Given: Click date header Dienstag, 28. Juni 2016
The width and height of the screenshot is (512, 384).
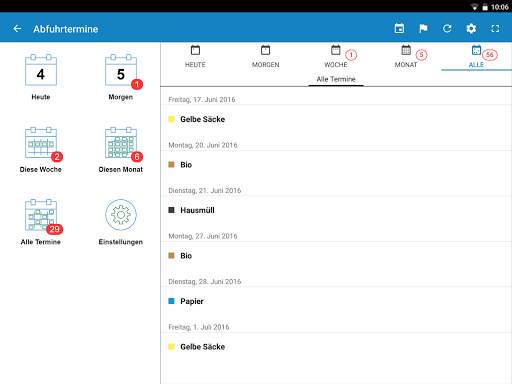Looking at the screenshot, I should (x=205, y=282).
